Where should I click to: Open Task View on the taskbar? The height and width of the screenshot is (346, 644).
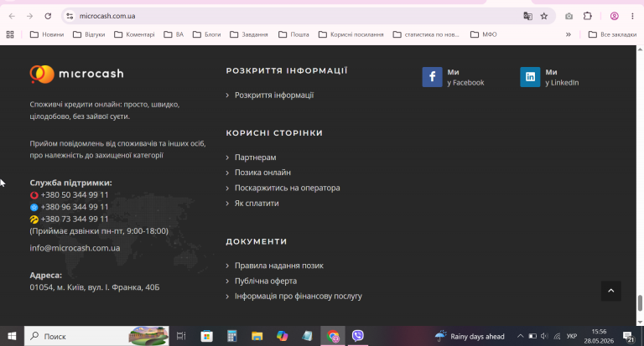coord(181,336)
